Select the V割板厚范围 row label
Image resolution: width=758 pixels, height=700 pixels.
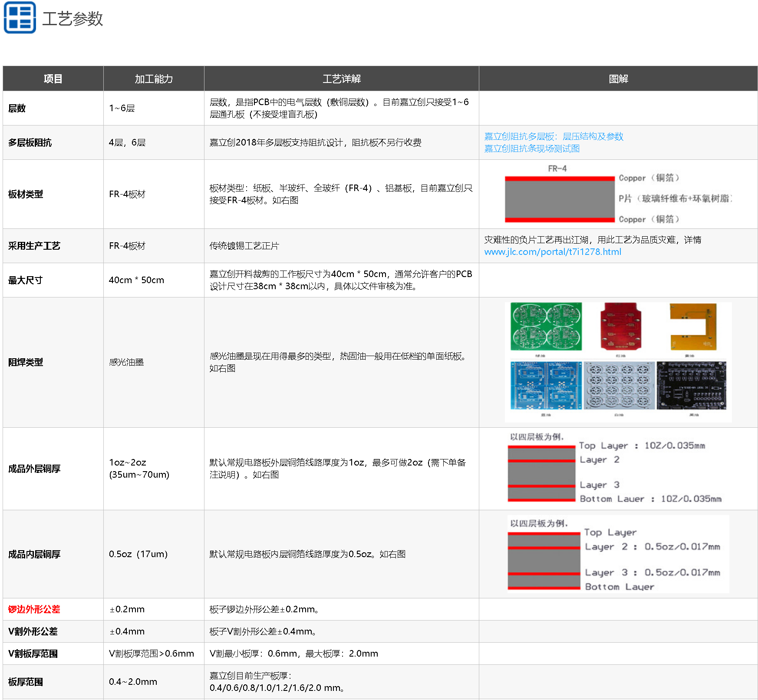coord(33,654)
